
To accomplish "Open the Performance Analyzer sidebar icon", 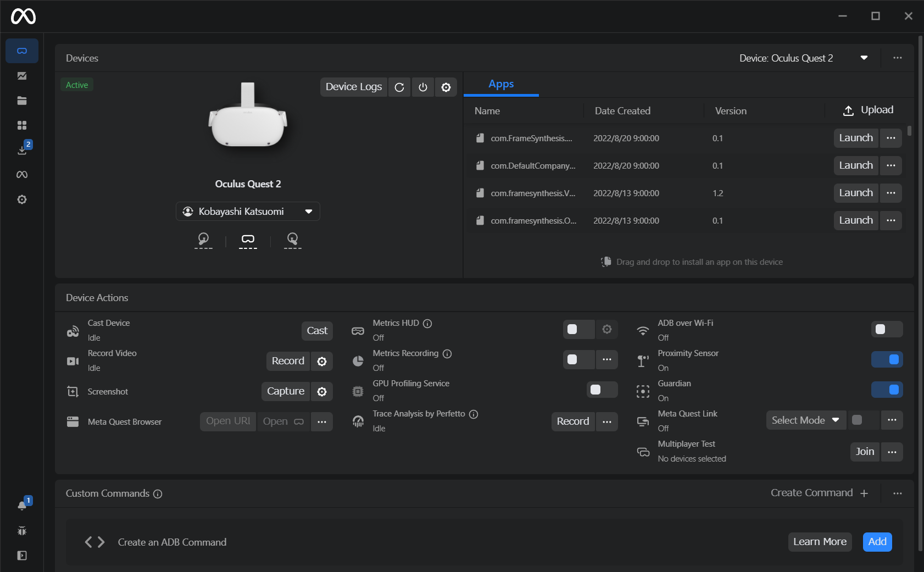I will tap(22, 76).
